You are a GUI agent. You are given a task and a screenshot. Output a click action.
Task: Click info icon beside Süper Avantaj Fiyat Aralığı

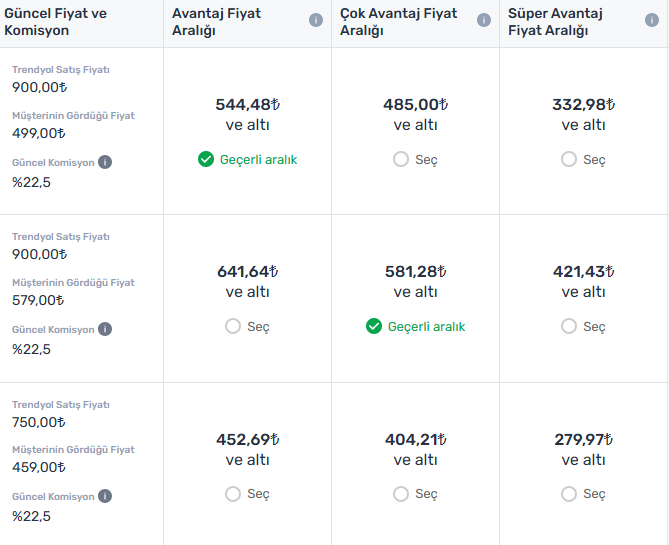pos(652,20)
